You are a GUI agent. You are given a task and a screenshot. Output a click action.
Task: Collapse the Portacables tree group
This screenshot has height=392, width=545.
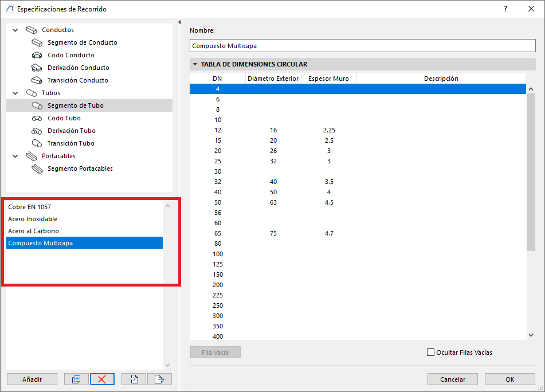tap(15, 156)
